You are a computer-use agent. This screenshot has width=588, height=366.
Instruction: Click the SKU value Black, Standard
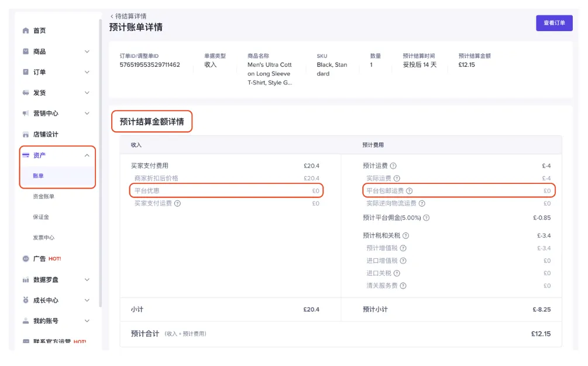coord(332,69)
